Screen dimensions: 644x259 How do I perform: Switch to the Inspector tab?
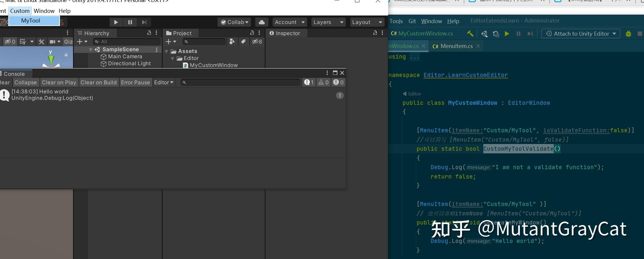pyautogui.click(x=287, y=33)
